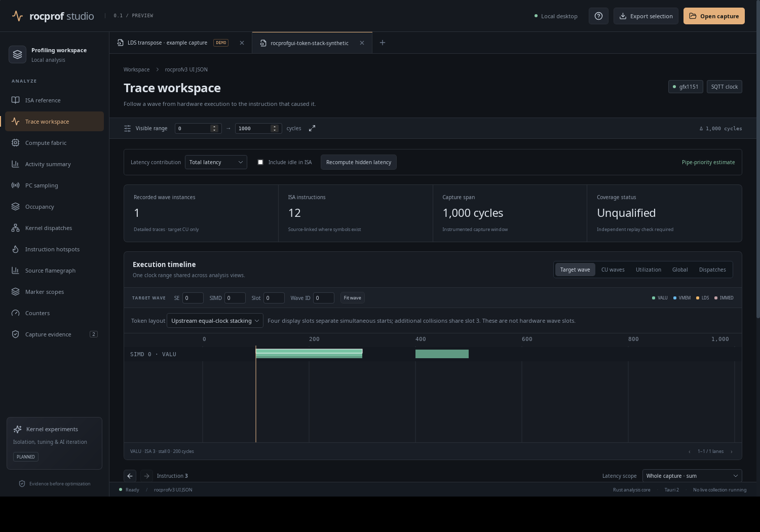Switch to Global timeline tab

point(680,270)
